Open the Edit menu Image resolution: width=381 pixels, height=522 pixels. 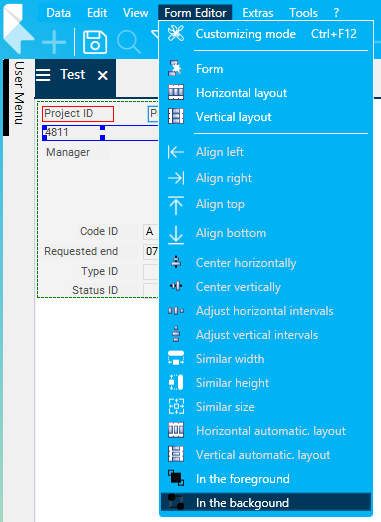point(97,13)
